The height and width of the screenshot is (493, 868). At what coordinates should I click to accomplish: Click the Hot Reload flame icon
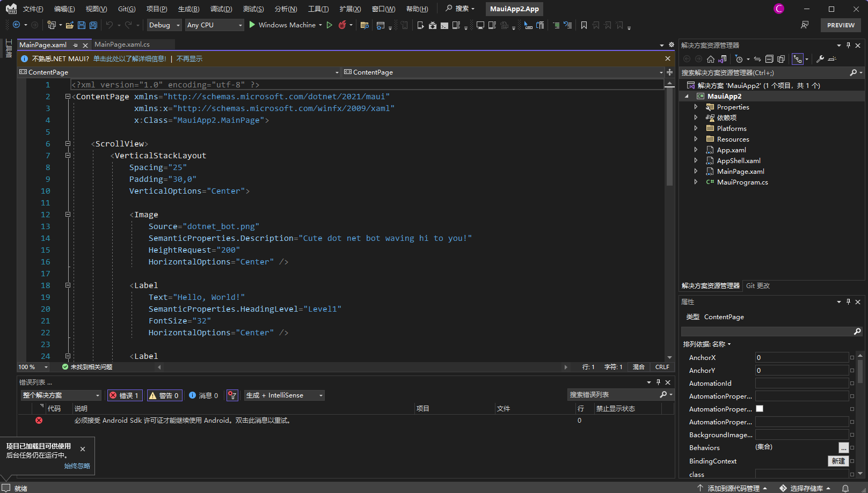342,25
